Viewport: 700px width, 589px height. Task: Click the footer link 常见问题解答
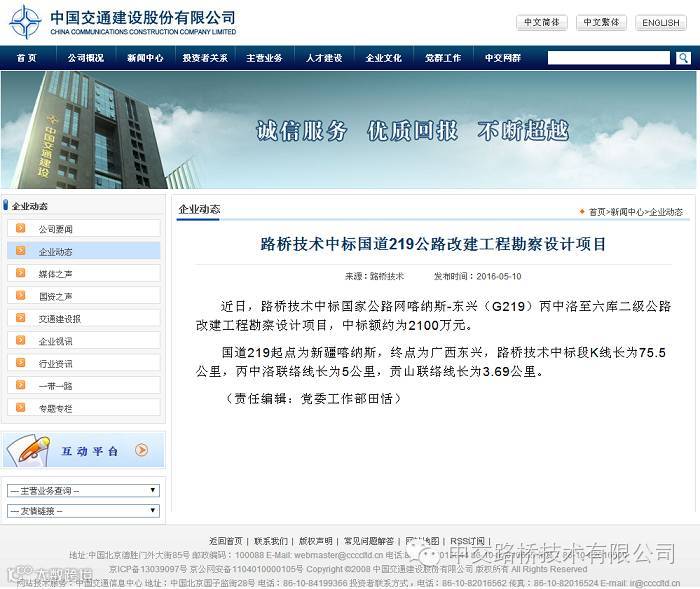[369, 541]
